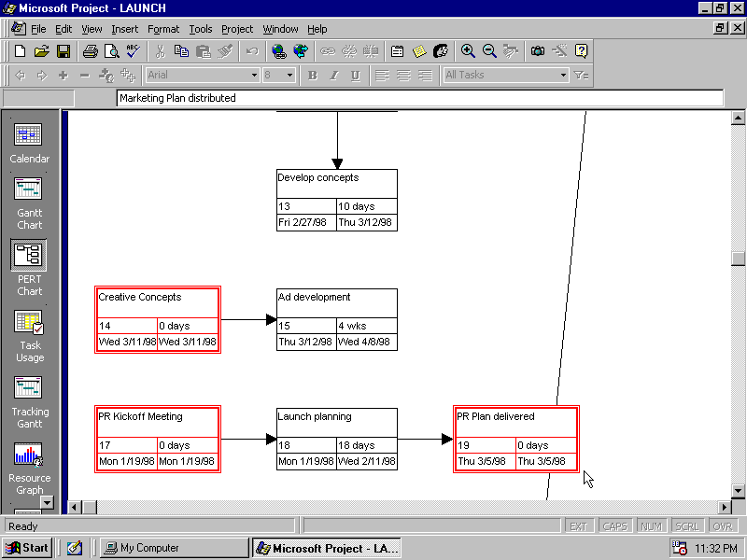Open Print Preview icon
The image size is (747, 560).
click(x=112, y=51)
